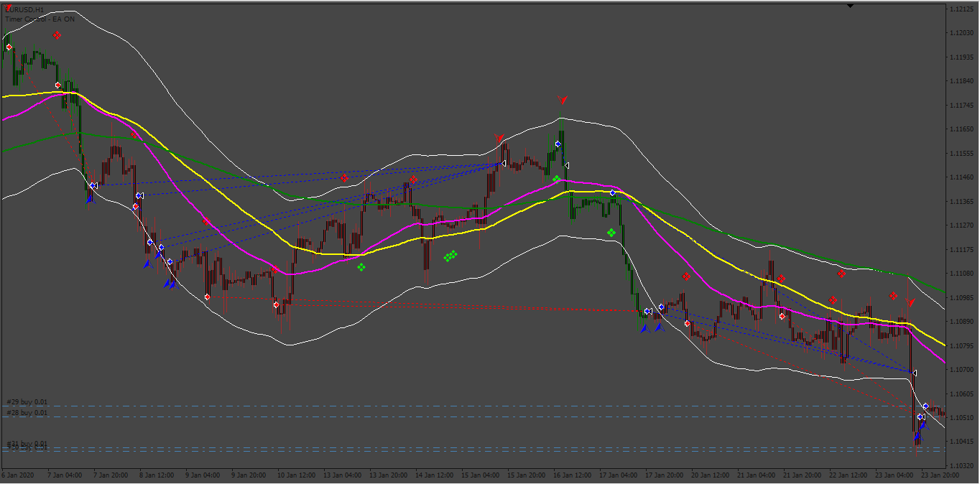Click price level 1.11840 on the price scale
The width and height of the screenshot is (980, 484).
[961, 81]
